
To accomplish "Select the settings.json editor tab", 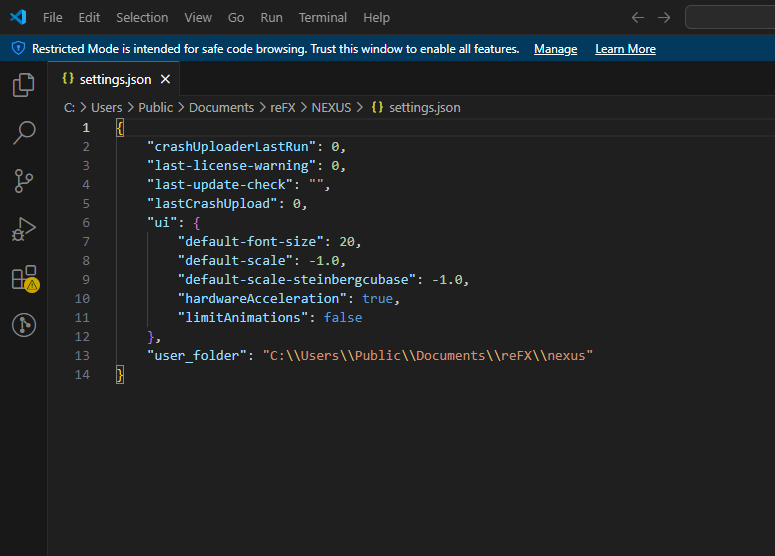I will click(115, 79).
